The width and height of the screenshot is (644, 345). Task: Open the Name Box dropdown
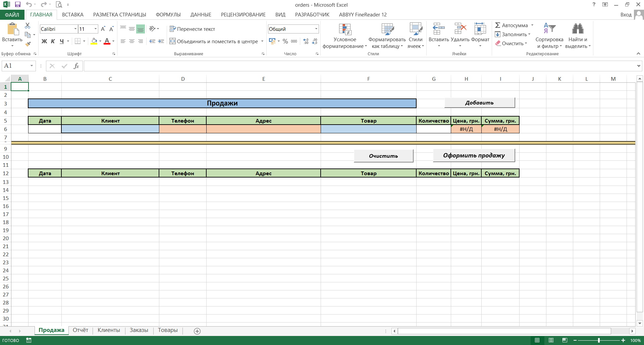click(32, 66)
